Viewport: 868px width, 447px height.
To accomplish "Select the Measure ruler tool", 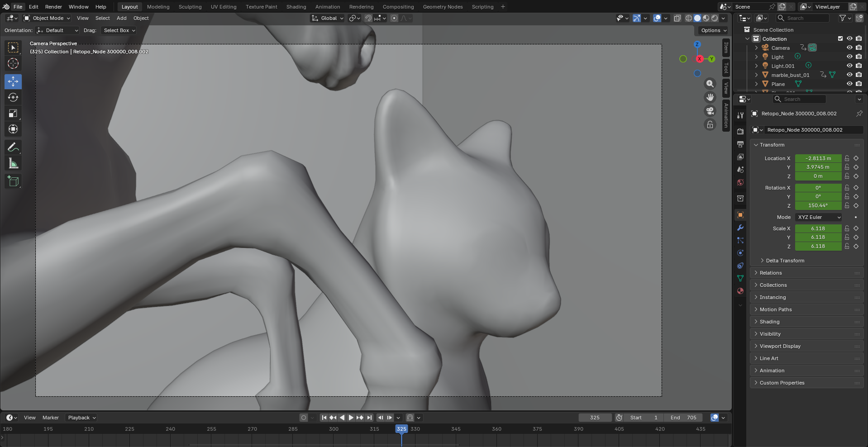I will tap(13, 163).
